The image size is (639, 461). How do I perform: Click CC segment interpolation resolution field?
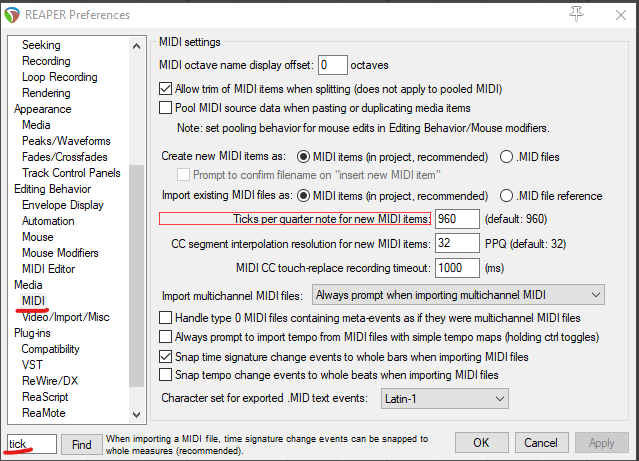(457, 243)
